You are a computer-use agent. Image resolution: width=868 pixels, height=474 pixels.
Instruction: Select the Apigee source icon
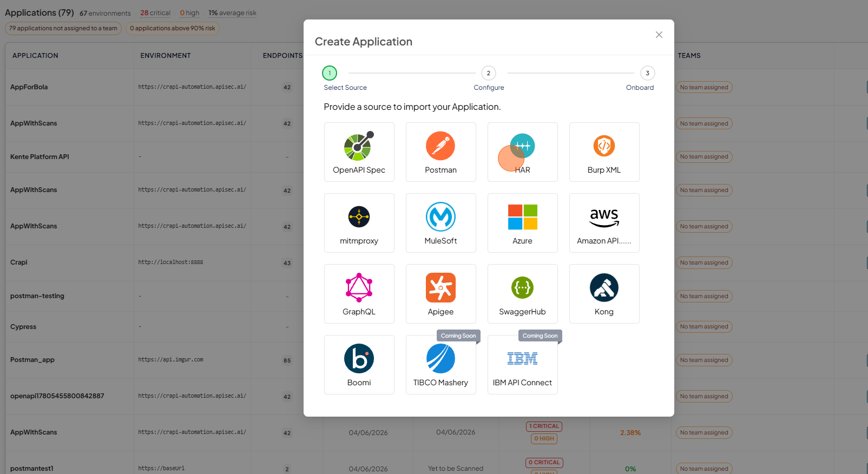[440, 287]
